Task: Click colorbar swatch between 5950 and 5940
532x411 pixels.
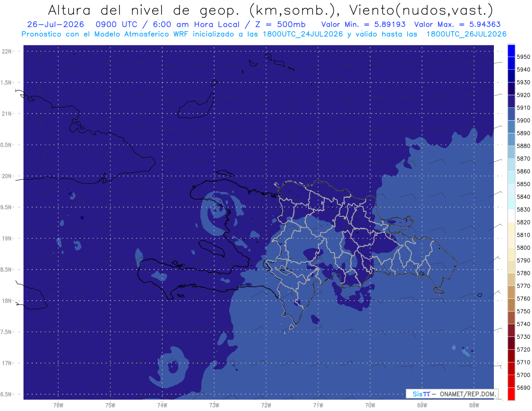Action: 511,63
